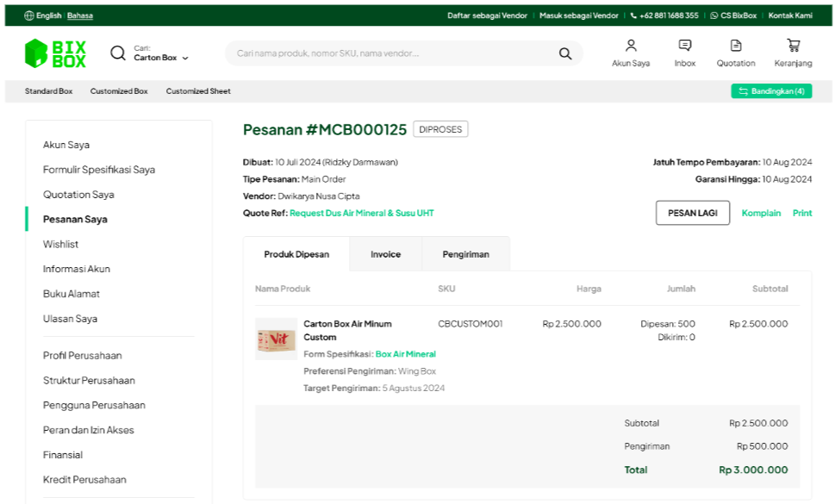
Task: Click the carton box product thumbnail
Action: (x=276, y=339)
